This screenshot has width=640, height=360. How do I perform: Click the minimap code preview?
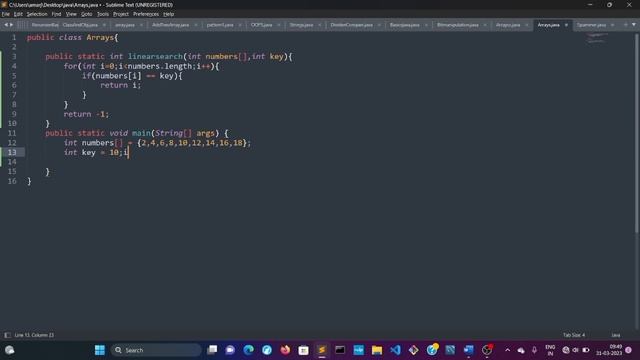597,38
